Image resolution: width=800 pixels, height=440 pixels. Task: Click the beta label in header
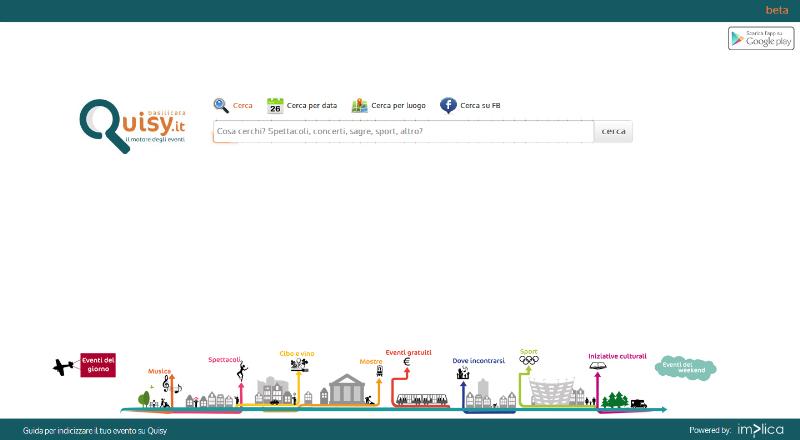coord(777,10)
